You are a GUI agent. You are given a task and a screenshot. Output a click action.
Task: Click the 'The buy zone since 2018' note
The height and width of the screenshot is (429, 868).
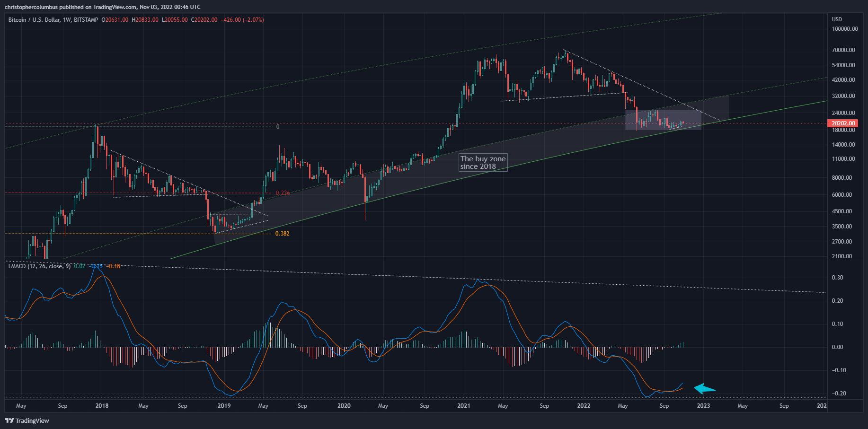point(483,162)
